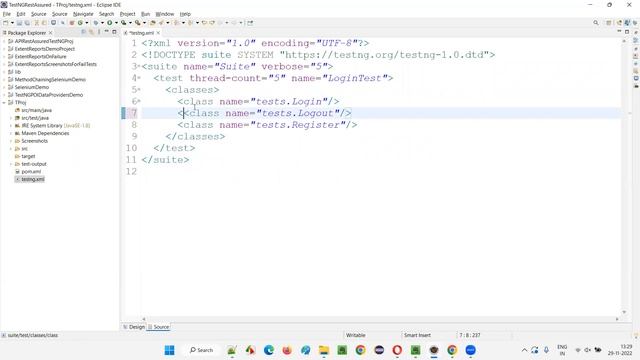This screenshot has width=640, height=360.
Task: Open the Edit menu
Action: [x=21, y=14]
